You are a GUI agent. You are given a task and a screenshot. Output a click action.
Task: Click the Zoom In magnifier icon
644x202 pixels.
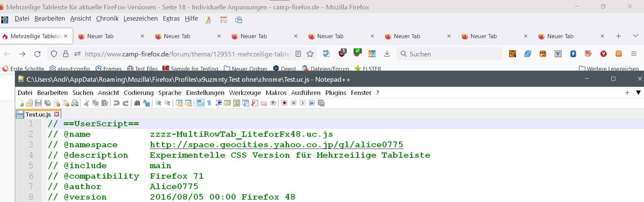pos(158,103)
